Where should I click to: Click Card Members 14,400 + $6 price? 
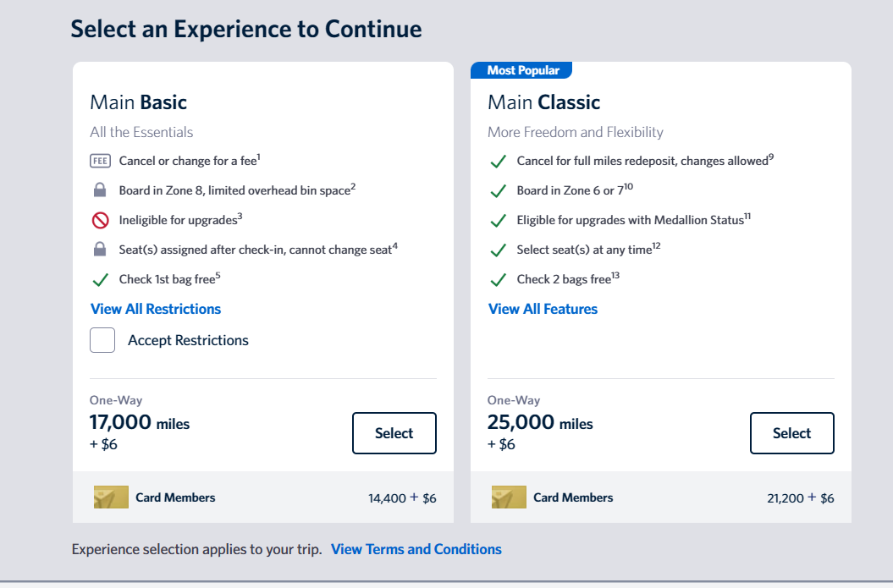(x=402, y=498)
